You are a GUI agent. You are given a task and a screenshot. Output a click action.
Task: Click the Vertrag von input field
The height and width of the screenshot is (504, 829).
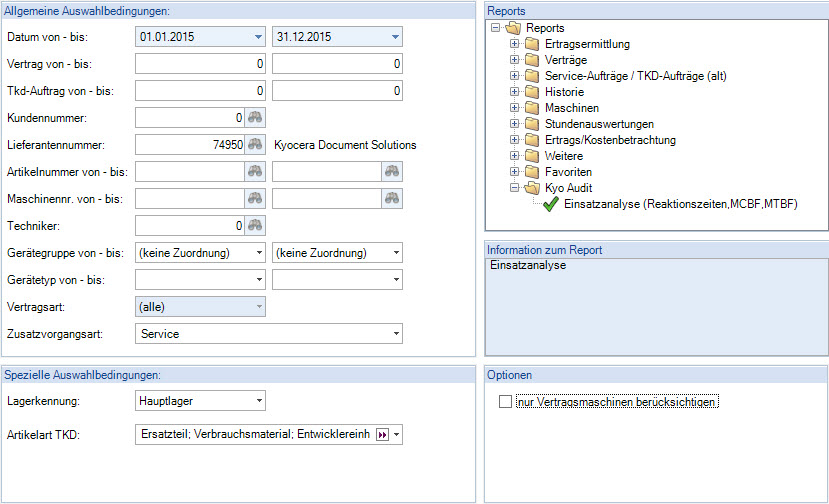(x=200, y=64)
